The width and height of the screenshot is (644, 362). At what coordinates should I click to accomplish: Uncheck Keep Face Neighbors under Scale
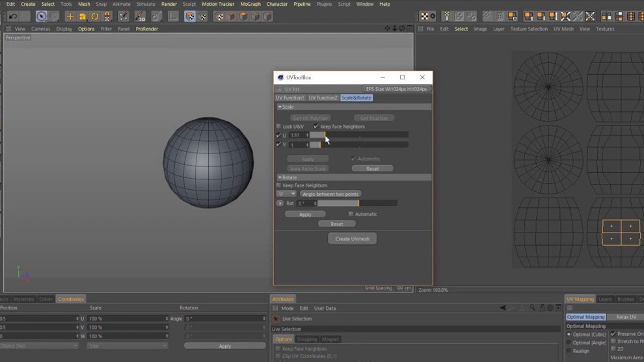pos(316,127)
